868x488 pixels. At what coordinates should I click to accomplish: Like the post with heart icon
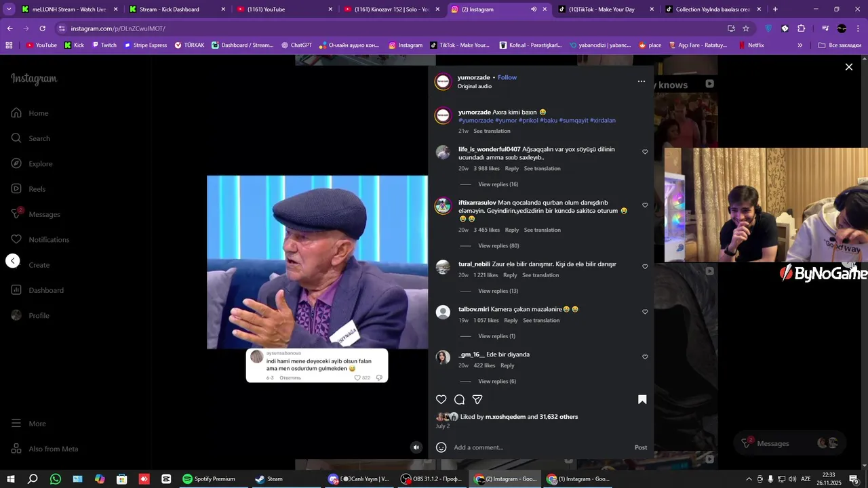(441, 400)
